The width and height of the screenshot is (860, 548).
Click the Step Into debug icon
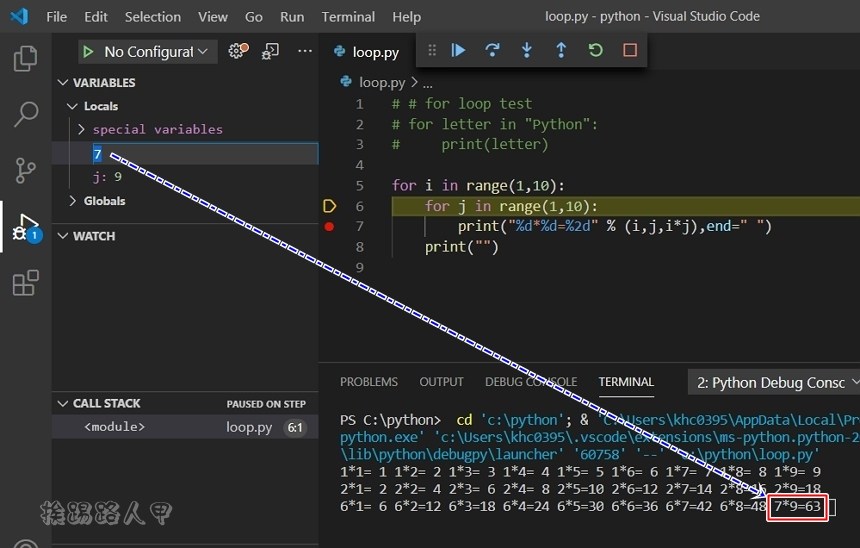526,50
